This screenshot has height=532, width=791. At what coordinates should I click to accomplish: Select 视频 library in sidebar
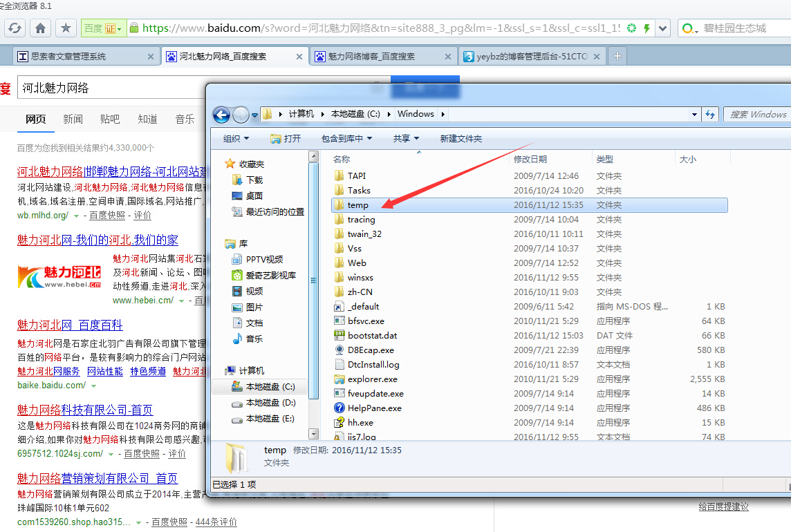248,291
